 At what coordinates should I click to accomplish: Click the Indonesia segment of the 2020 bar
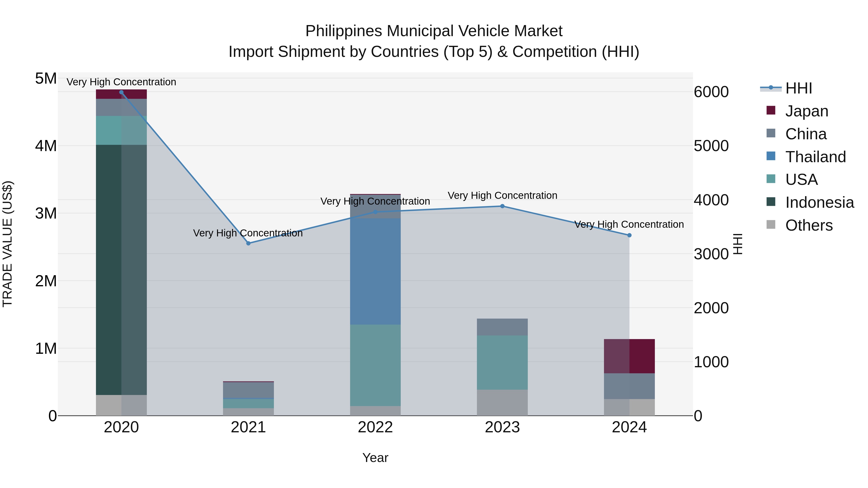click(121, 270)
